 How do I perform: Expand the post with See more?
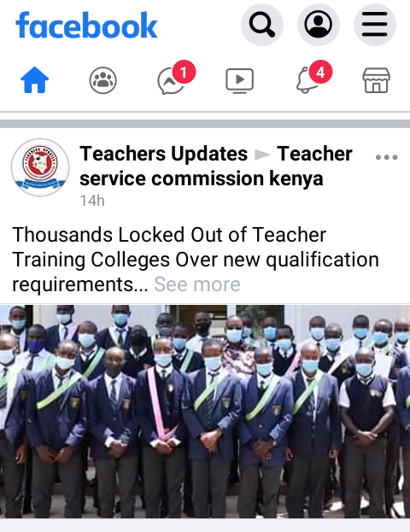(x=197, y=284)
